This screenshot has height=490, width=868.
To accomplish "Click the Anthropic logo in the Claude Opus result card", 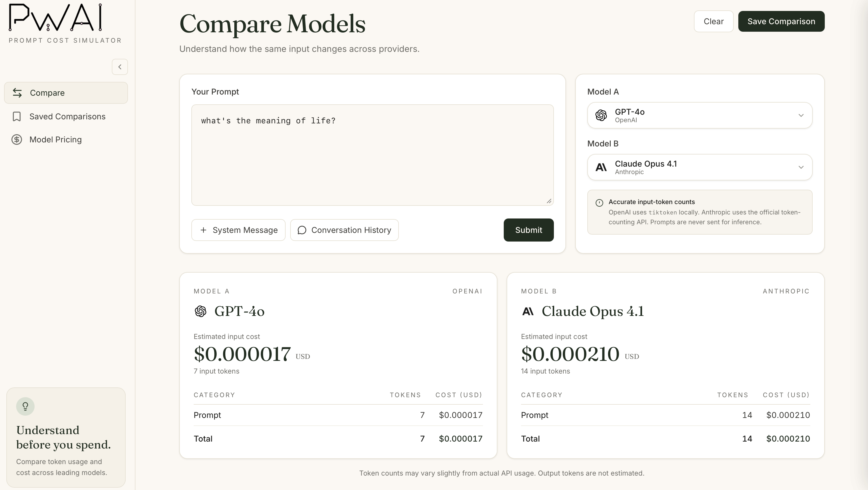I will [x=528, y=311].
